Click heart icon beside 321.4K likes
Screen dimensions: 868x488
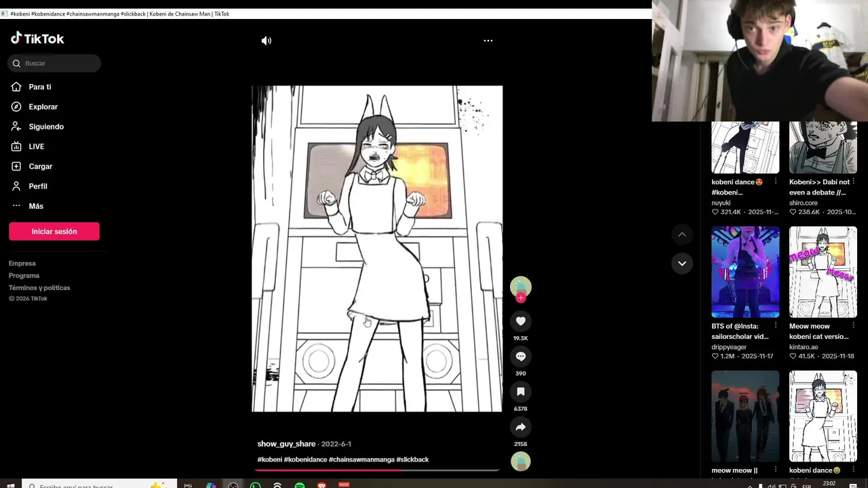coord(715,212)
